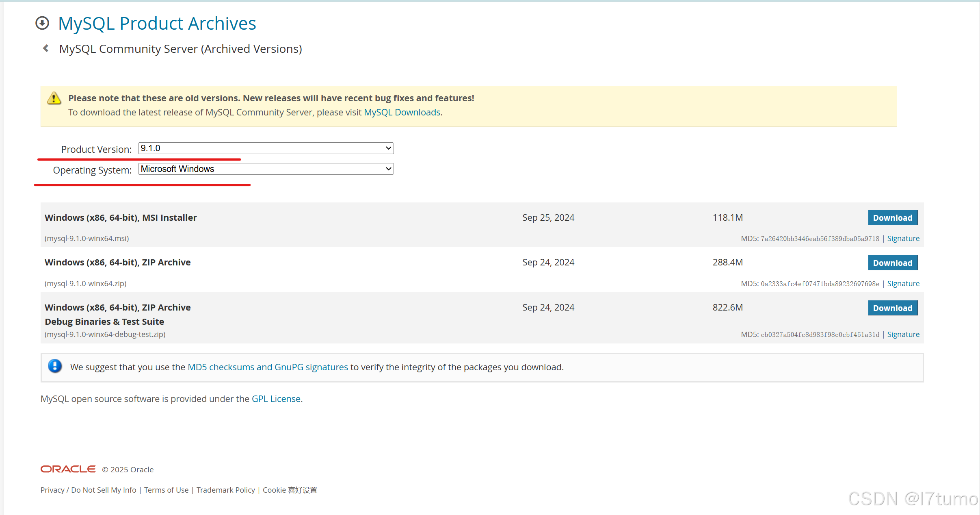
Task: Open Privacy / Do Not Sell My Info
Action: (88, 490)
